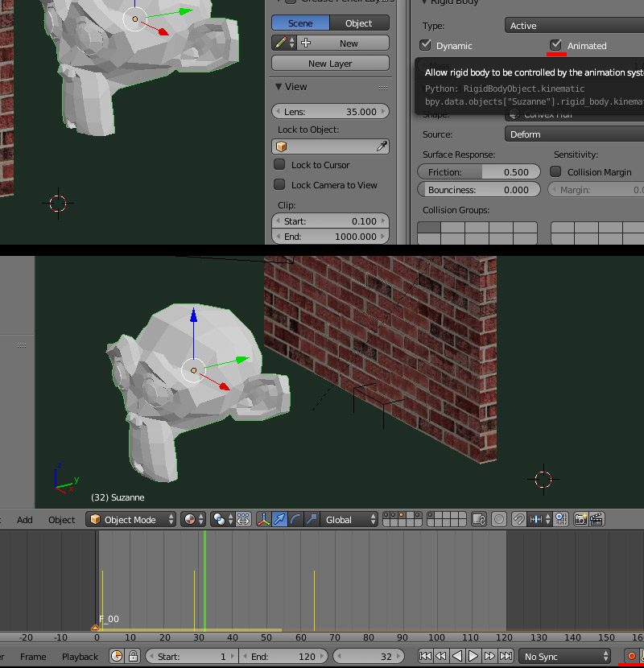The width and height of the screenshot is (644, 668).
Task: Click the New grease pencil button
Action: tap(343, 43)
